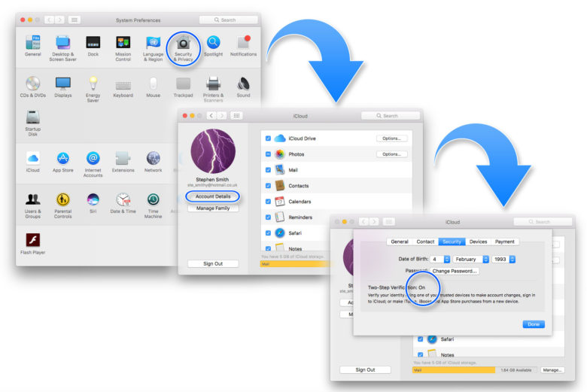
Task: Open the General preferences icon
Action: [33, 42]
